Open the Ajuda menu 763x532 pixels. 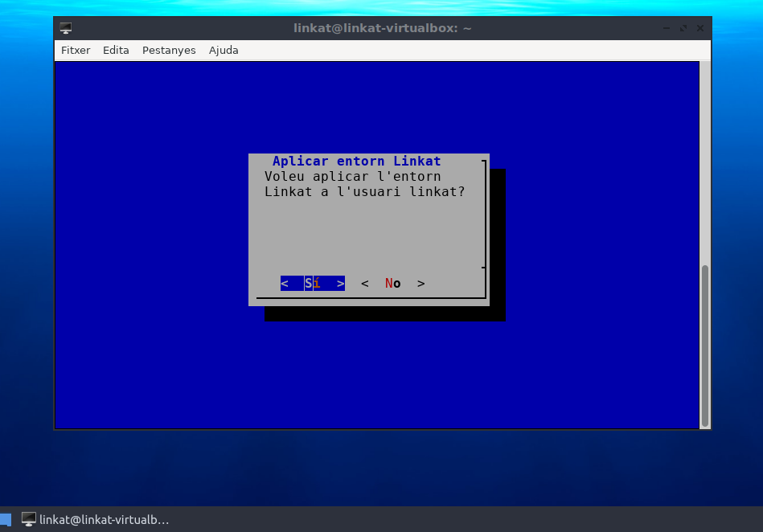click(x=224, y=50)
